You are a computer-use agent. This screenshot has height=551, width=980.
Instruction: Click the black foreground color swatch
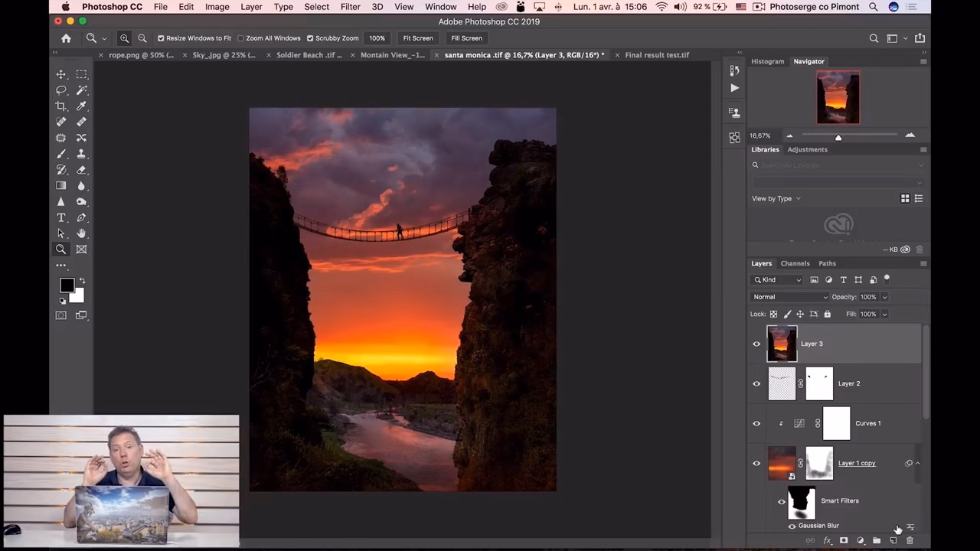tap(67, 285)
